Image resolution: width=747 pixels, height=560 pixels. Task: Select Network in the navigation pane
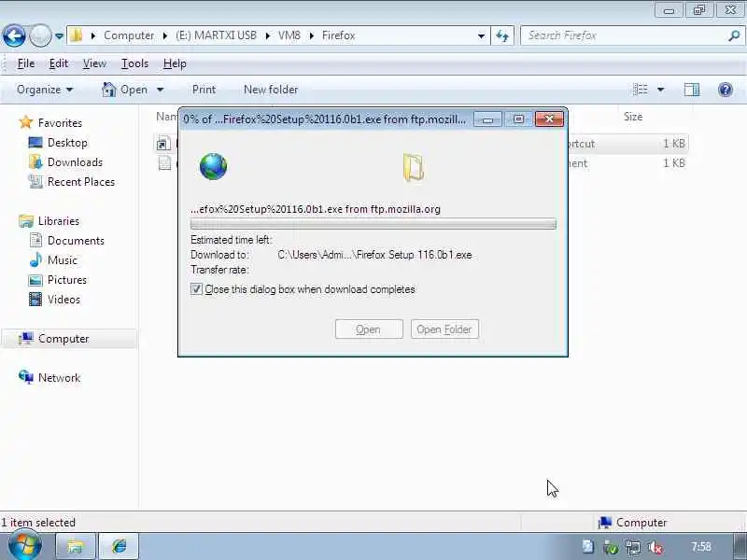[59, 378]
